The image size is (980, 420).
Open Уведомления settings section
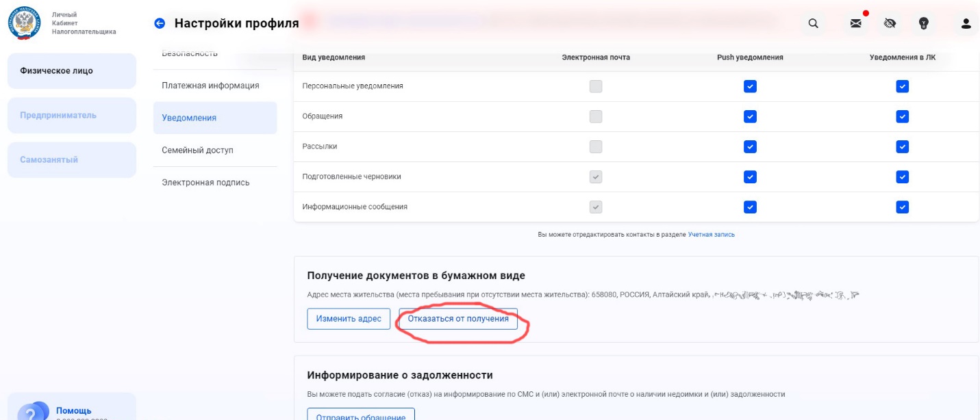click(x=215, y=118)
